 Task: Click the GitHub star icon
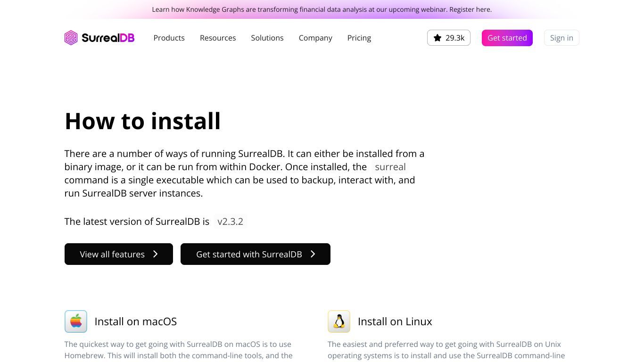click(438, 38)
